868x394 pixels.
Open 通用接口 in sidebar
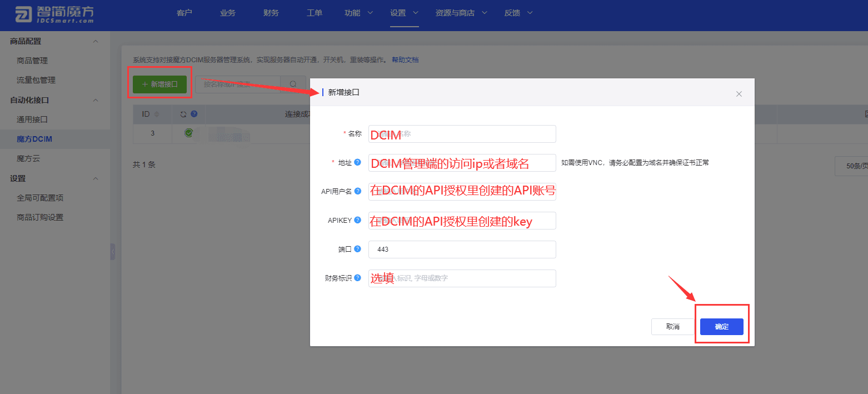pyautogui.click(x=32, y=119)
